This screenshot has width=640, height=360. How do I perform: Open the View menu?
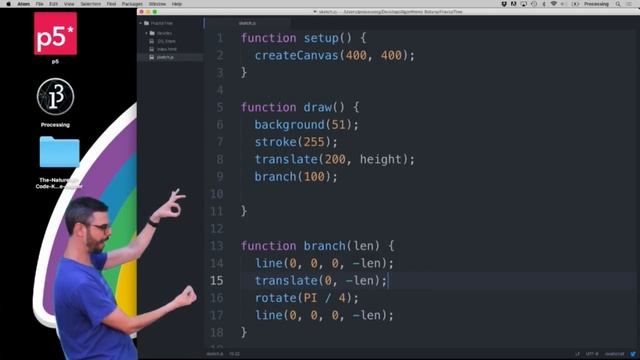[x=69, y=4]
